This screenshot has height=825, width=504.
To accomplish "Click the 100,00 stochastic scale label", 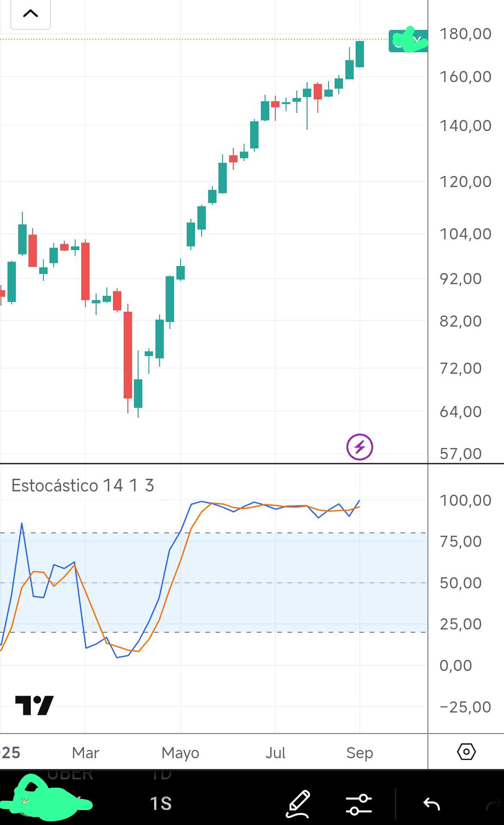I will [465, 500].
